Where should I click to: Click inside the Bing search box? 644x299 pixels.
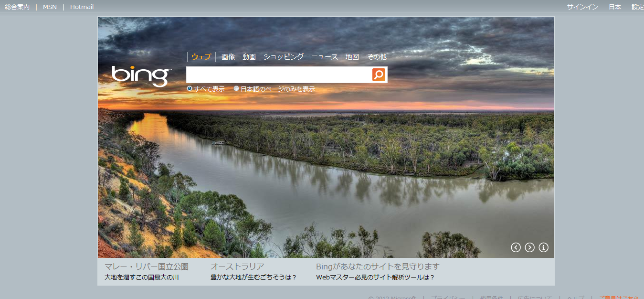coord(279,75)
